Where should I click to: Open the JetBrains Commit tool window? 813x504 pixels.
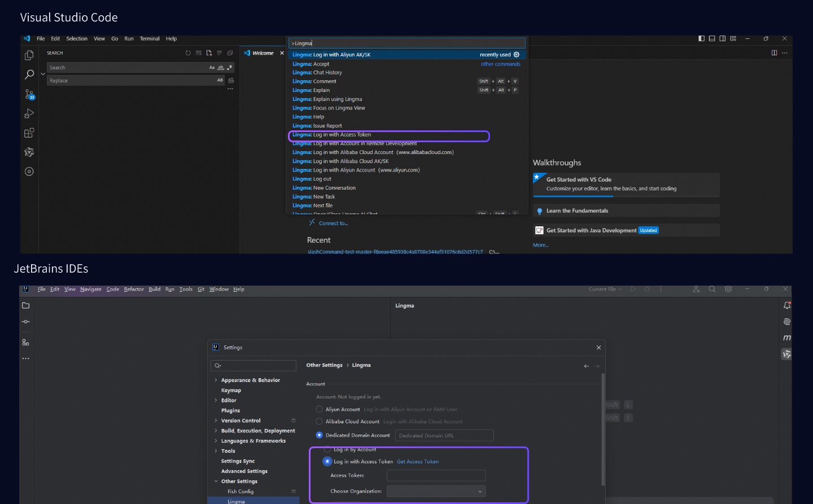25,322
